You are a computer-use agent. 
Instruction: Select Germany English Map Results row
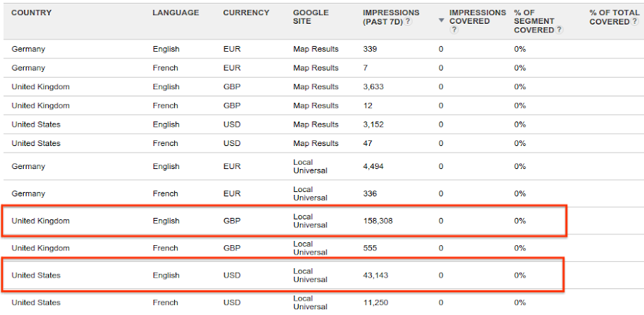[x=324, y=50]
